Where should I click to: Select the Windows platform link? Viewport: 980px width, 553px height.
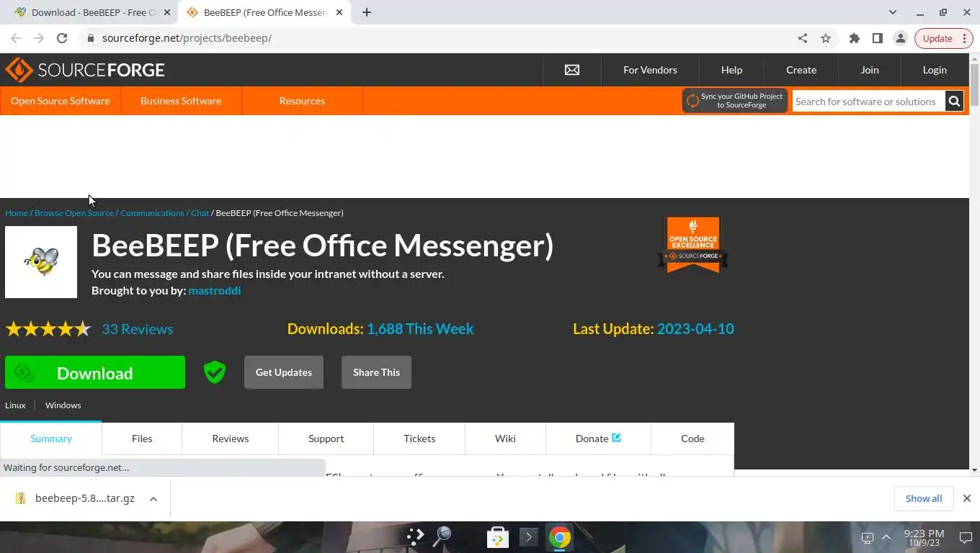(x=63, y=405)
